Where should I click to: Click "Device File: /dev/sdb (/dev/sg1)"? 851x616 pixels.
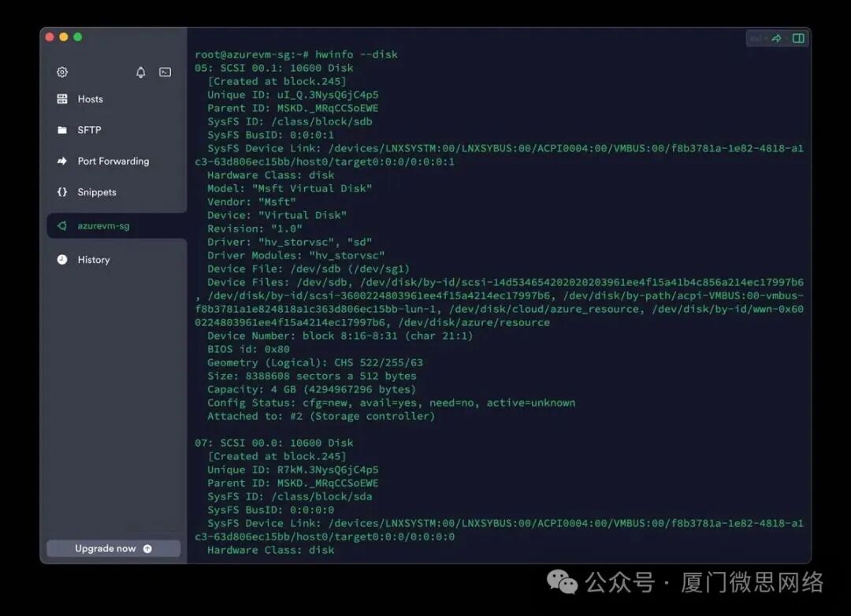(x=309, y=269)
